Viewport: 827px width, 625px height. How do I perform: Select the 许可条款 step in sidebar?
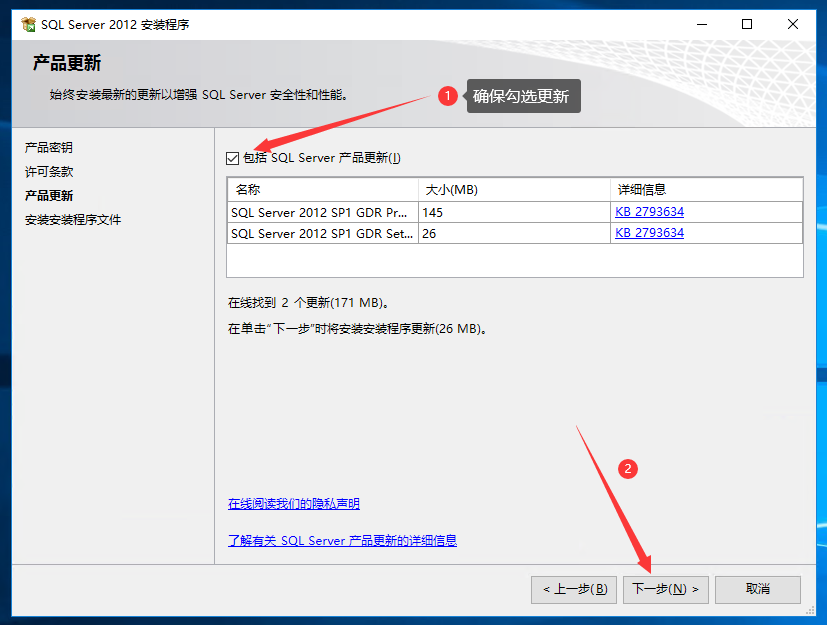pos(49,172)
